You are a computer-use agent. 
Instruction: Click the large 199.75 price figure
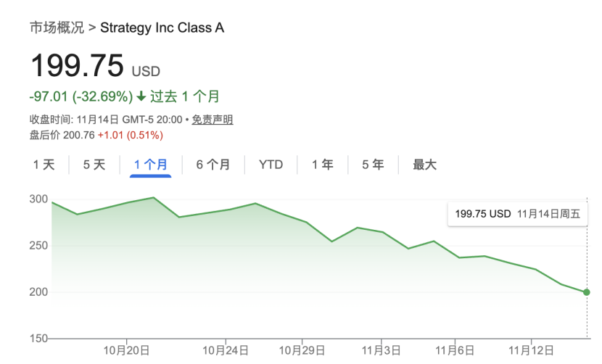click(77, 67)
